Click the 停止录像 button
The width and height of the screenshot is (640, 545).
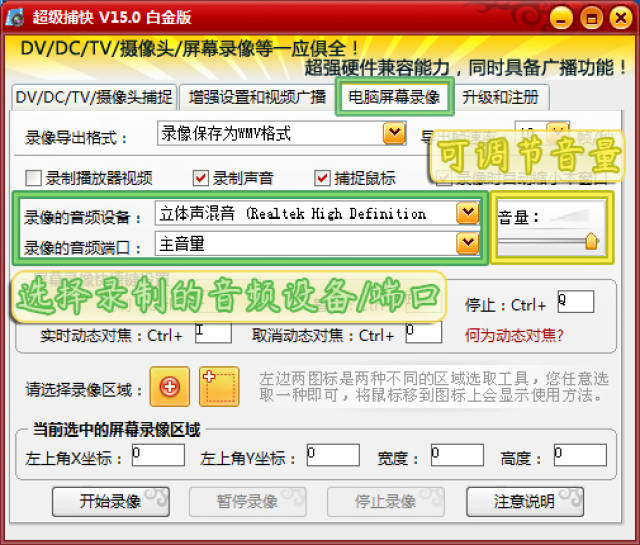386,501
